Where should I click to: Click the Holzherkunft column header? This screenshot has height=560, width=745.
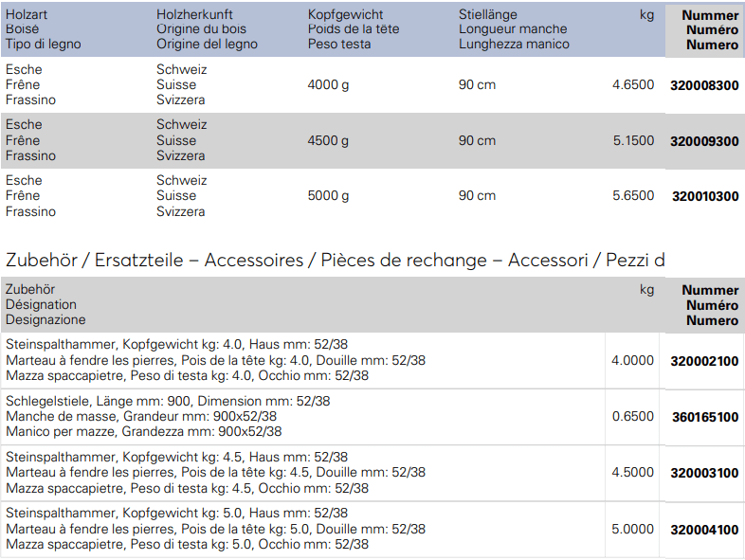point(207,29)
